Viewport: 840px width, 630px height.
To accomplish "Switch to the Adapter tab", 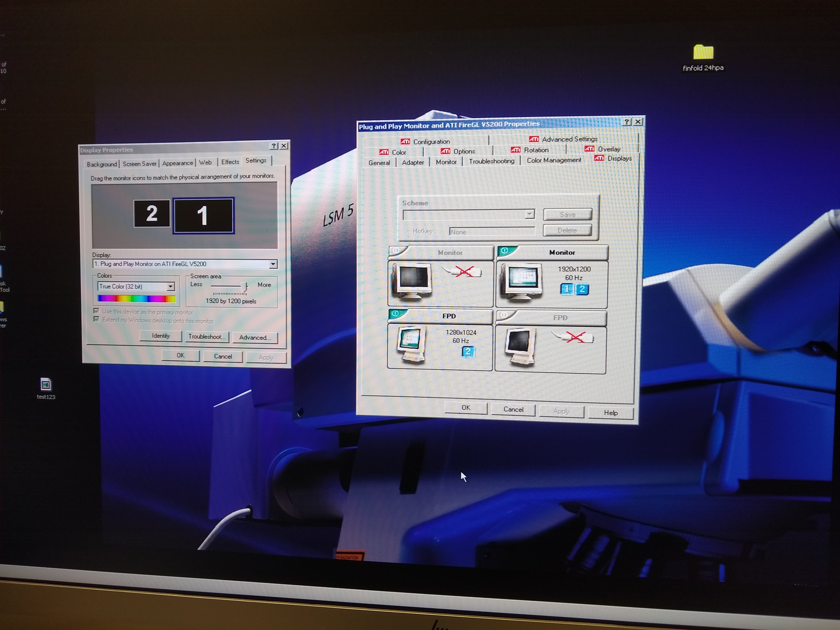I will point(413,163).
